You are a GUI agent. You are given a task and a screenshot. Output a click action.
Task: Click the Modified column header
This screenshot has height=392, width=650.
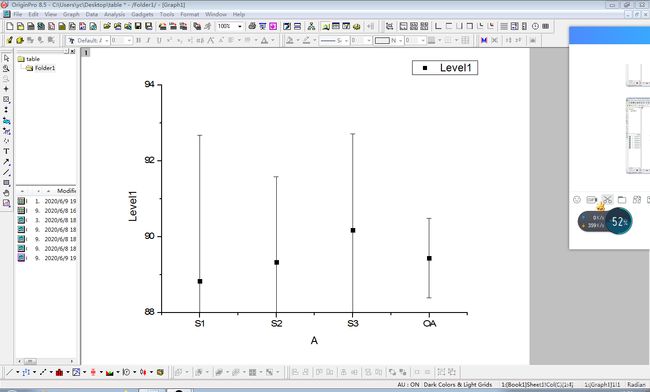pos(66,191)
